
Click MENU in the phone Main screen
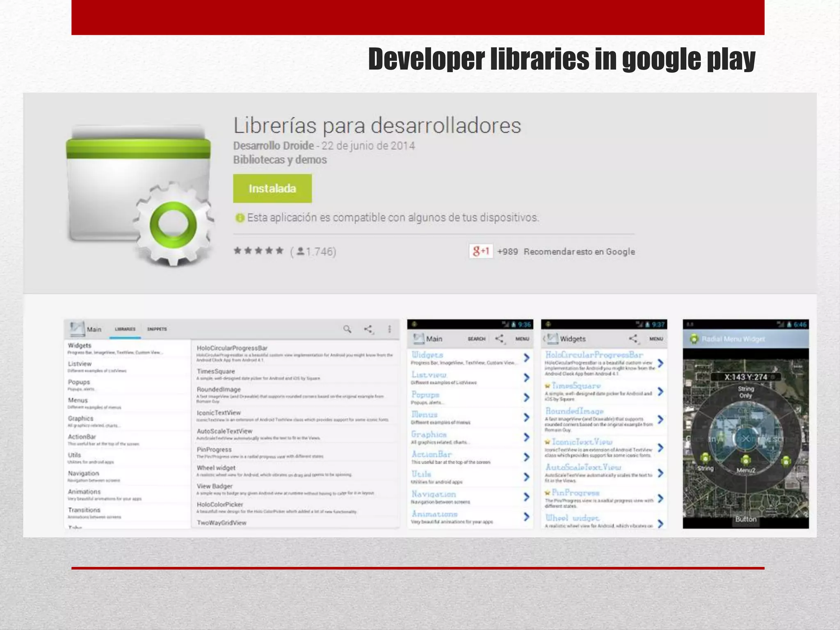point(522,339)
